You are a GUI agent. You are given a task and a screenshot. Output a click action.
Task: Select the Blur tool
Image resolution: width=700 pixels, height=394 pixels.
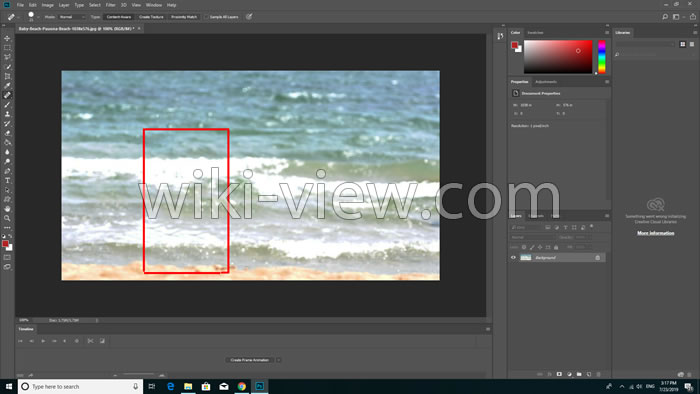[7, 152]
